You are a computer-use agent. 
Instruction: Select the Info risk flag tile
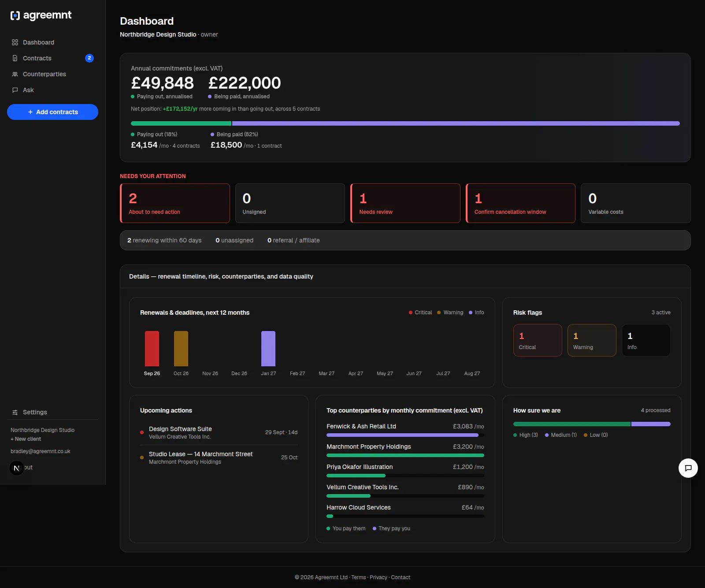(646, 340)
